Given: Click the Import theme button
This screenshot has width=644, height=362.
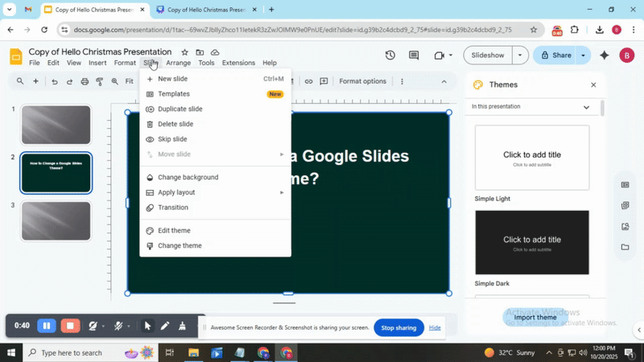Looking at the screenshot, I should click(535, 317).
